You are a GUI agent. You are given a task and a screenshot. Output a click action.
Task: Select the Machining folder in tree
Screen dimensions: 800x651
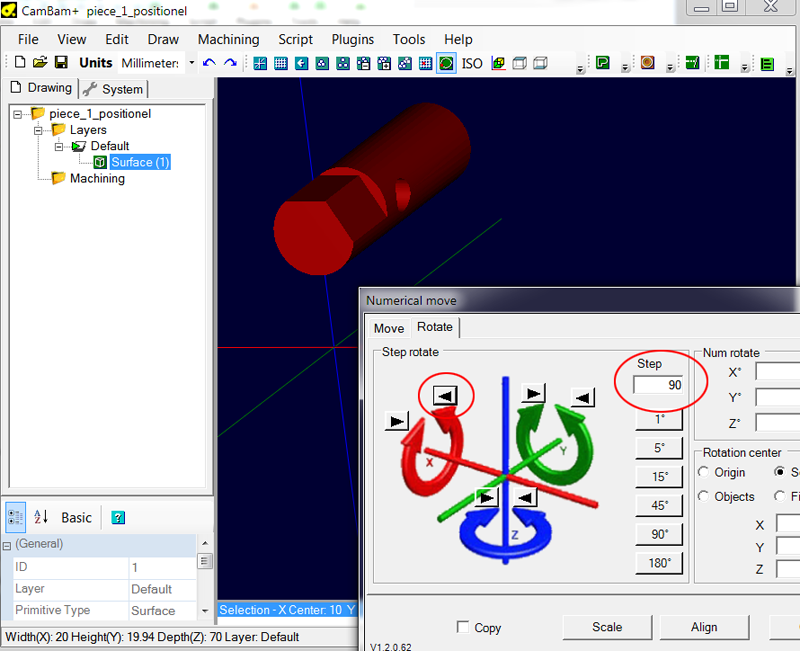pos(97,179)
